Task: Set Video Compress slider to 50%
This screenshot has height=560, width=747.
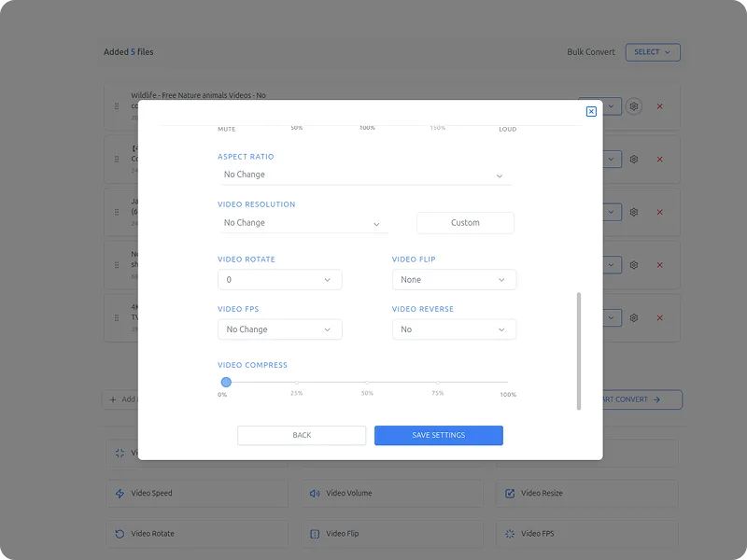Action: pyautogui.click(x=367, y=382)
